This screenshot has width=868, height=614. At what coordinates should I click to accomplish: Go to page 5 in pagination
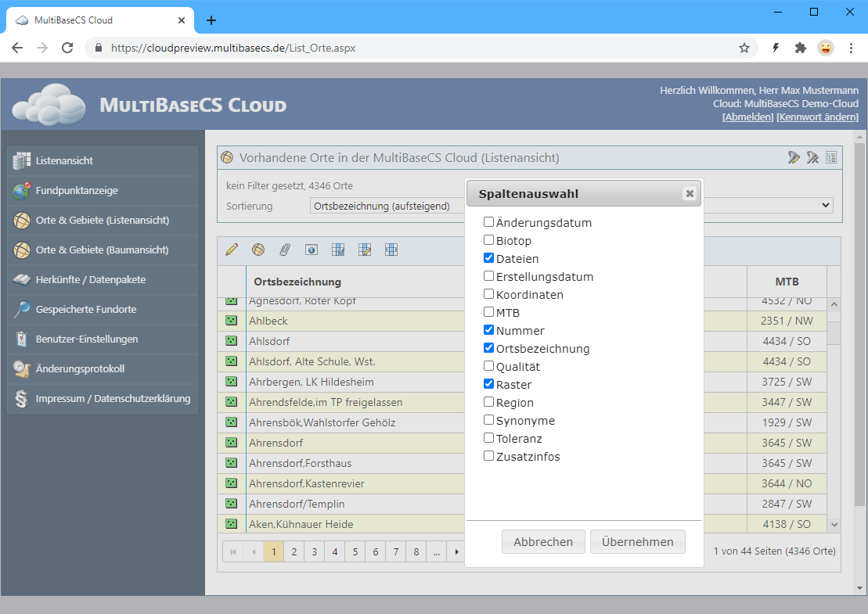(x=355, y=552)
